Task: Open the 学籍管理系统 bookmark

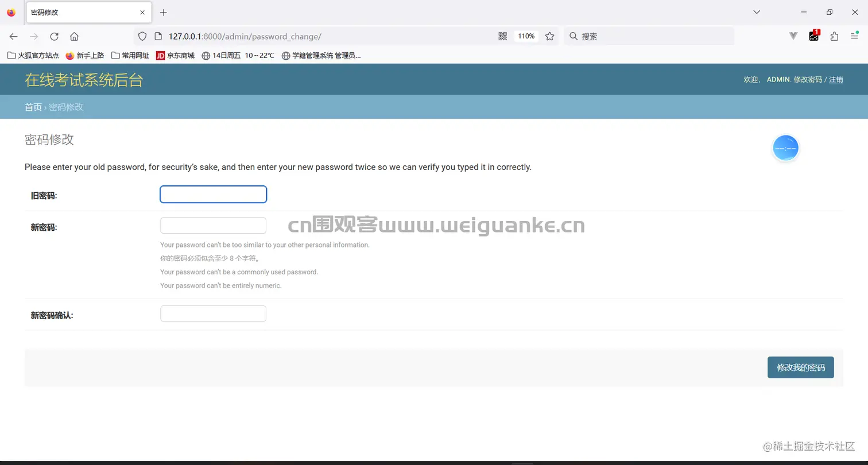Action: coord(321,56)
